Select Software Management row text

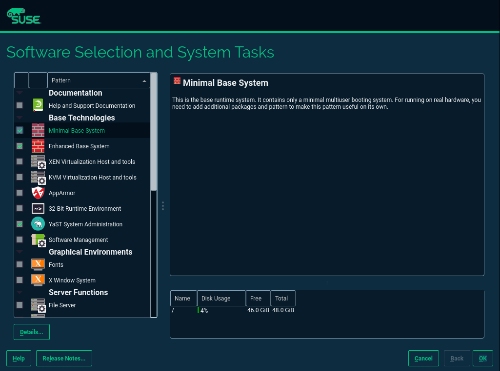point(78,240)
